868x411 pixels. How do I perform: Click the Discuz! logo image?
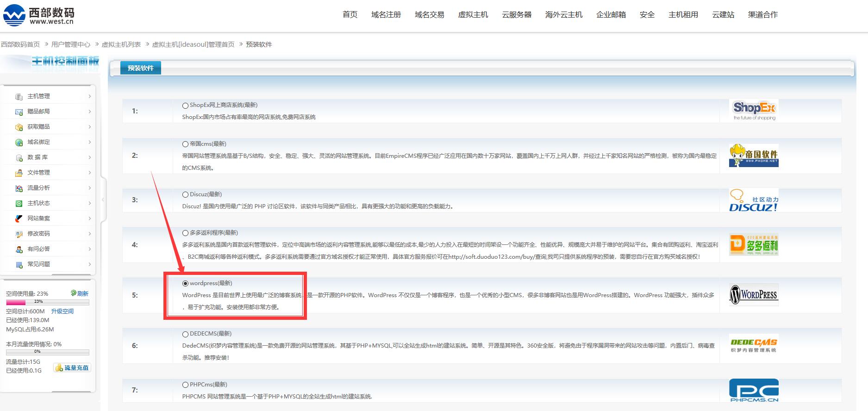tap(754, 200)
